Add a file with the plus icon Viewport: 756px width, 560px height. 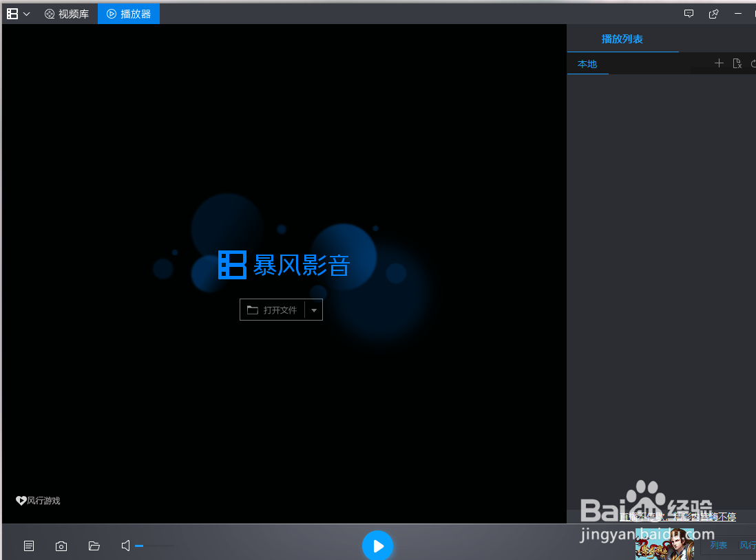pyautogui.click(x=719, y=63)
